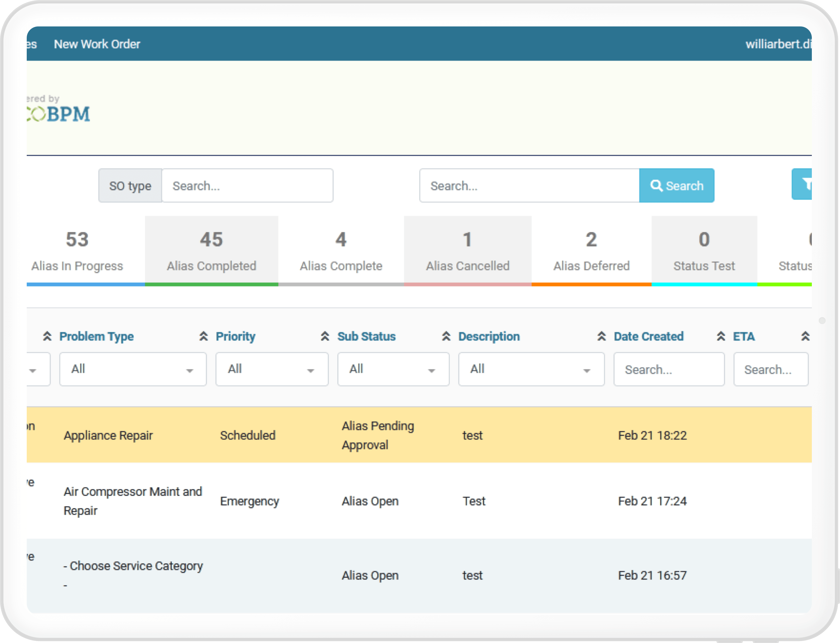Open the Sub Status filter dropdown
This screenshot has height=643, width=840.
click(393, 369)
